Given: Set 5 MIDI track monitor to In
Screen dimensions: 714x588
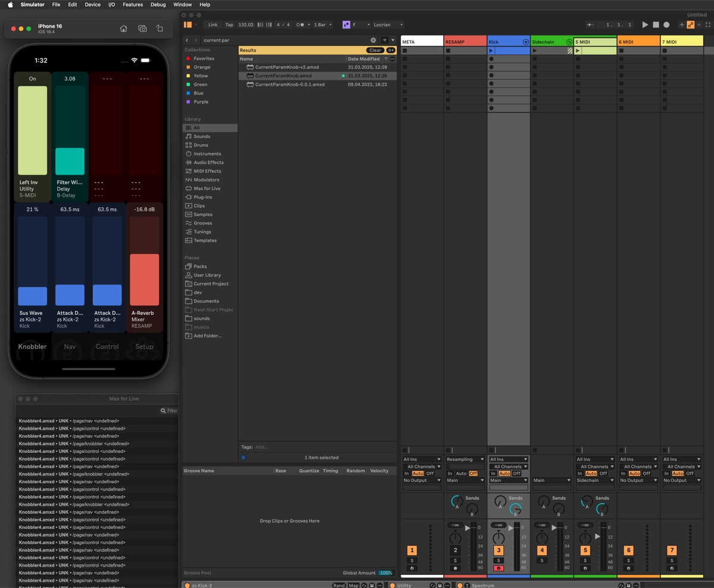Looking at the screenshot, I should 580,474.
